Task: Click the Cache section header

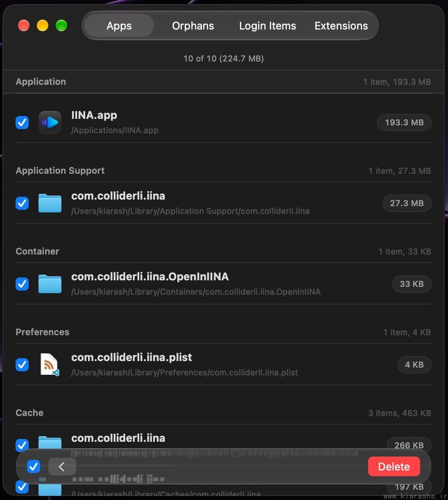Action: pyautogui.click(x=29, y=413)
